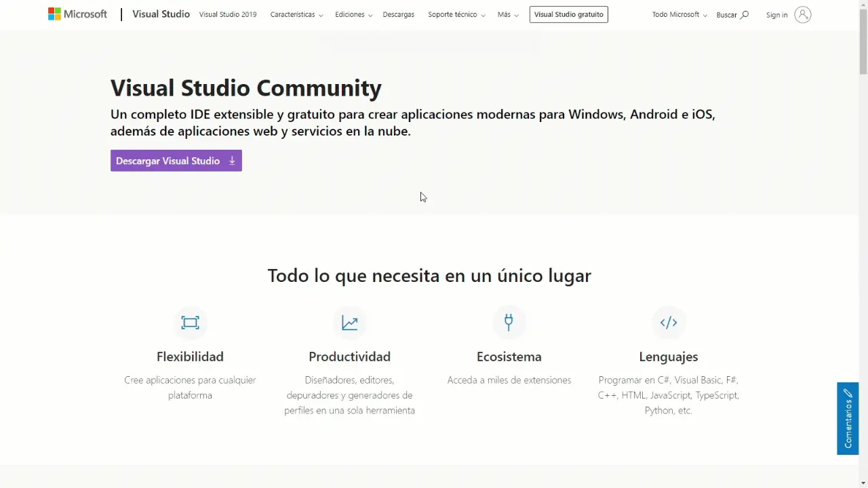Click the user account avatar icon

802,15
